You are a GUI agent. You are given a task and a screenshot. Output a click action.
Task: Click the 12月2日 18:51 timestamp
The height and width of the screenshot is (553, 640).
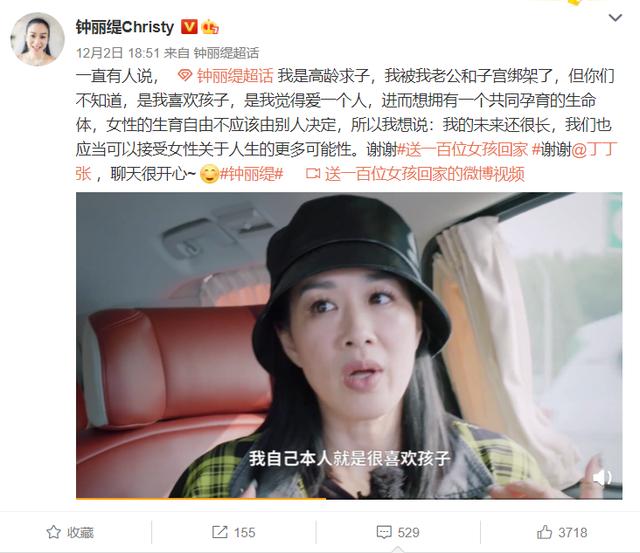click(118, 53)
